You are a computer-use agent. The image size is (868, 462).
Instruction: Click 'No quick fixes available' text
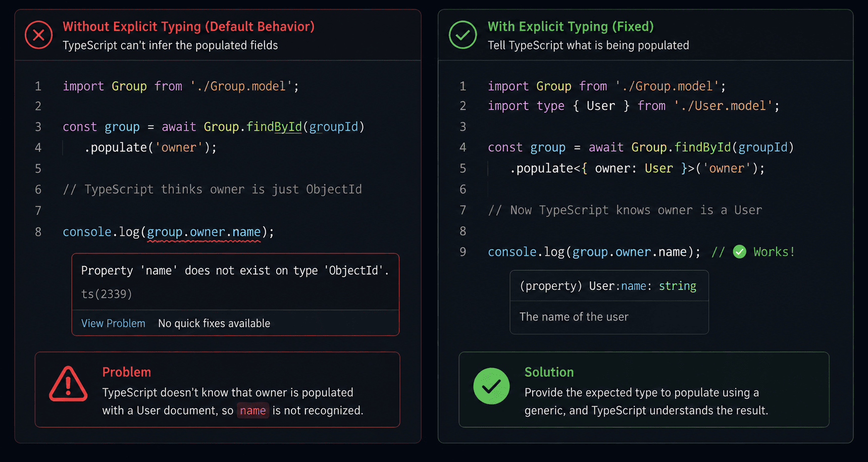pyautogui.click(x=214, y=323)
